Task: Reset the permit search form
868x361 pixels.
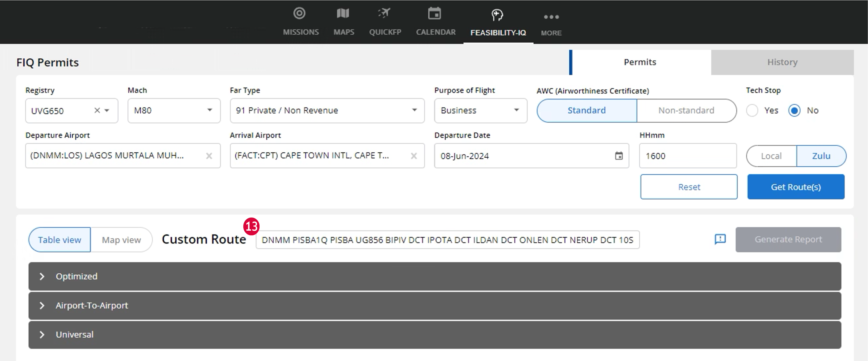Action: pyautogui.click(x=689, y=187)
